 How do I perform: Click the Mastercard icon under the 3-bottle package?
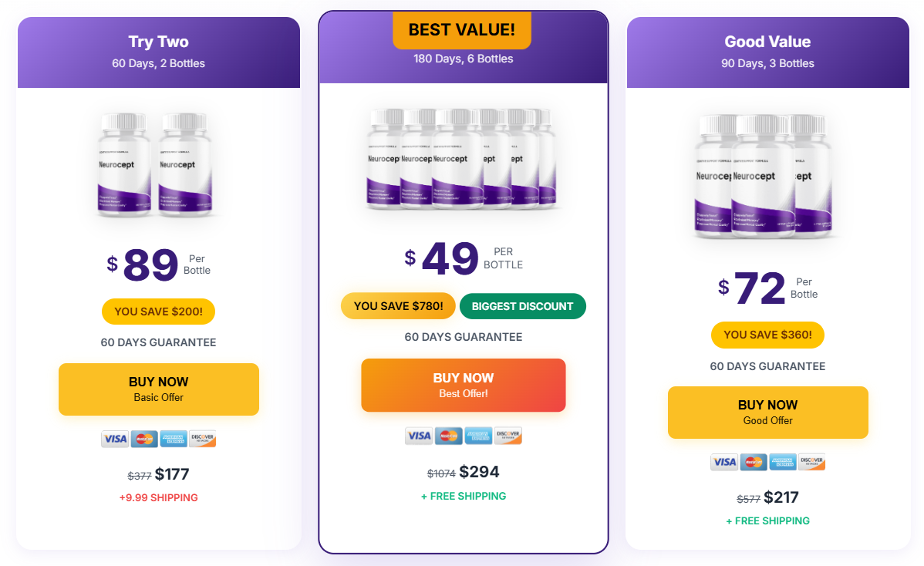tap(753, 461)
